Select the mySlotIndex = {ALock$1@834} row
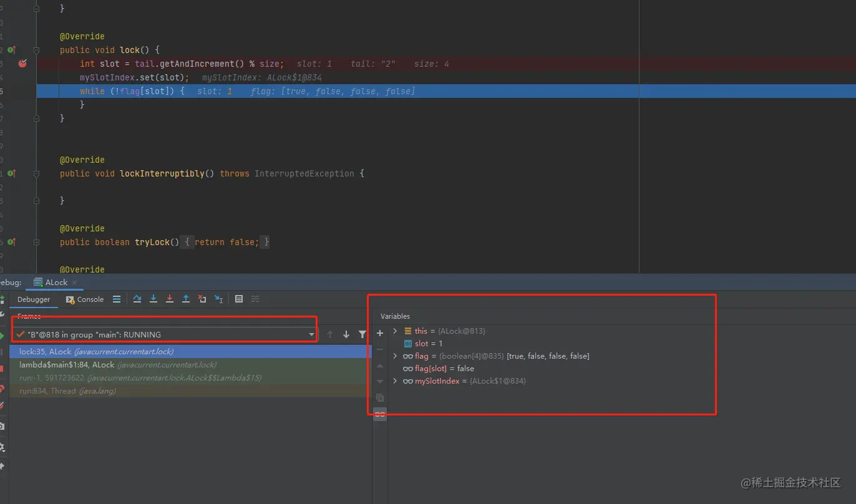The width and height of the screenshot is (856, 504). click(x=464, y=381)
